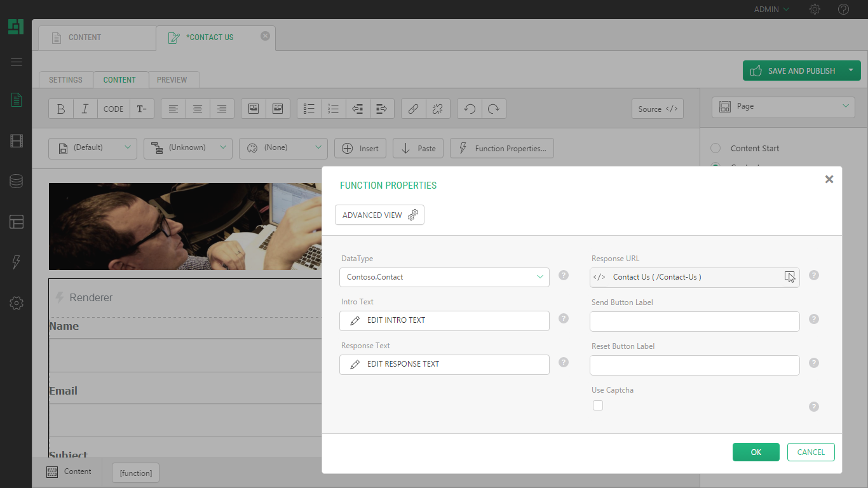
Task: Open the Data section database icon
Action: 17,182
